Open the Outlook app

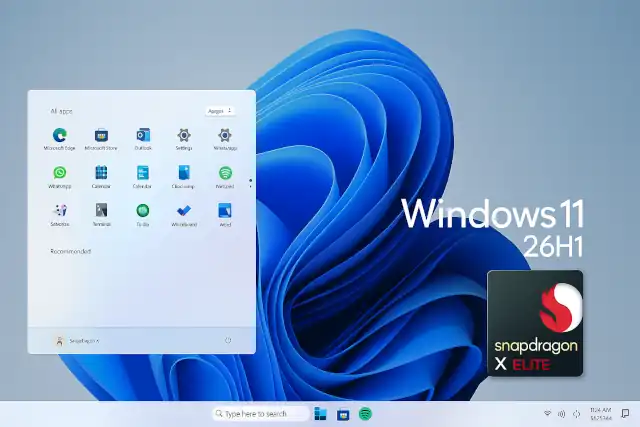click(143, 139)
